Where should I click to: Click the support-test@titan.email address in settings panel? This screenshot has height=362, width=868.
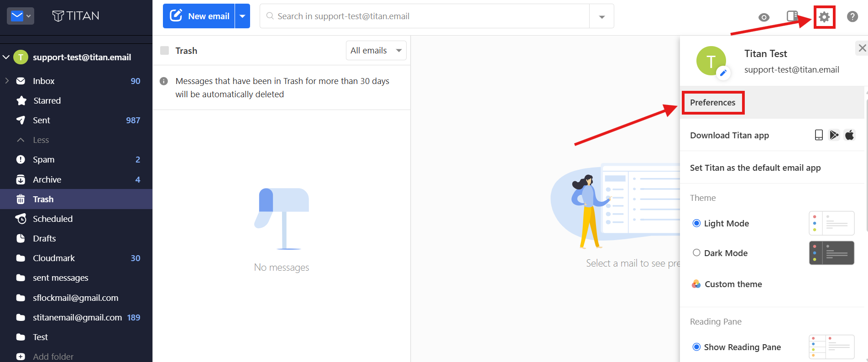(x=792, y=69)
